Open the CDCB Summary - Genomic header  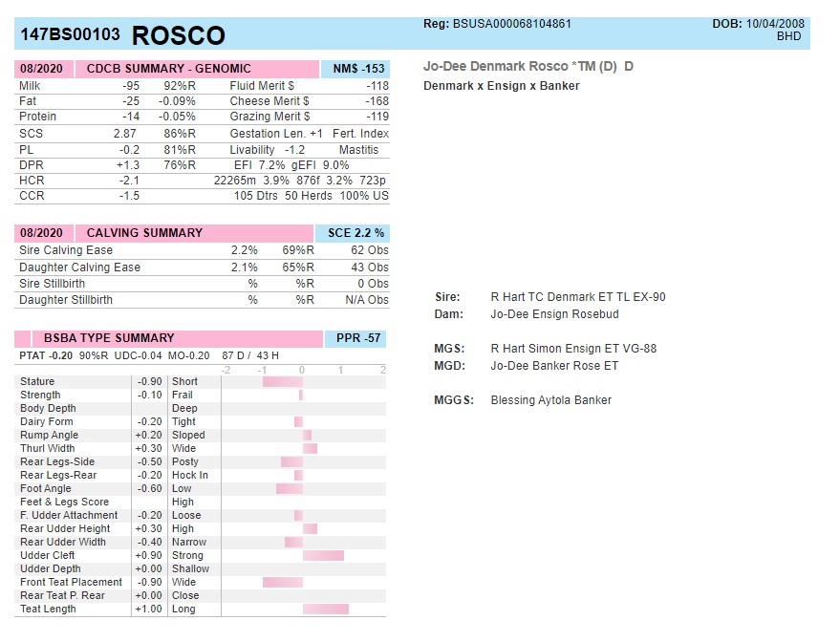(168, 69)
